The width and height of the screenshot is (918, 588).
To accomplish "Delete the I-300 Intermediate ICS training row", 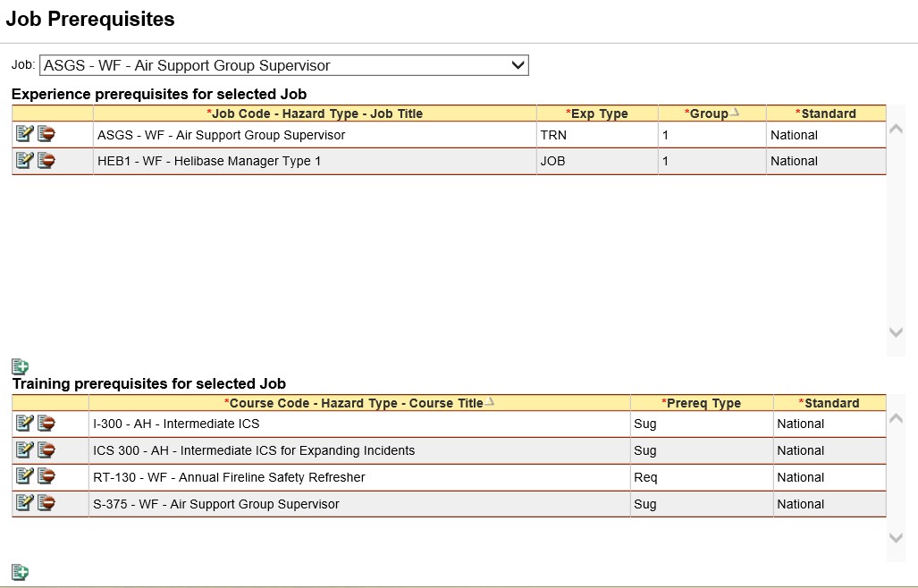I will (x=46, y=423).
